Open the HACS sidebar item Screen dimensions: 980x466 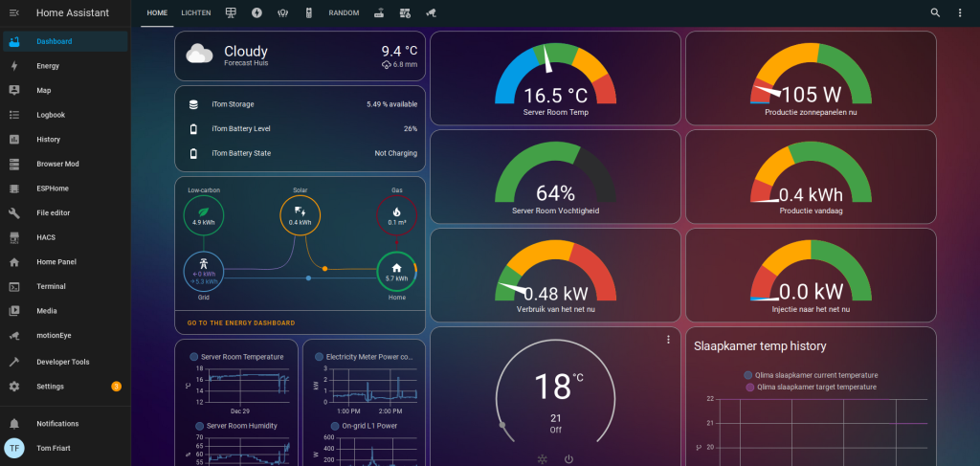(x=48, y=237)
